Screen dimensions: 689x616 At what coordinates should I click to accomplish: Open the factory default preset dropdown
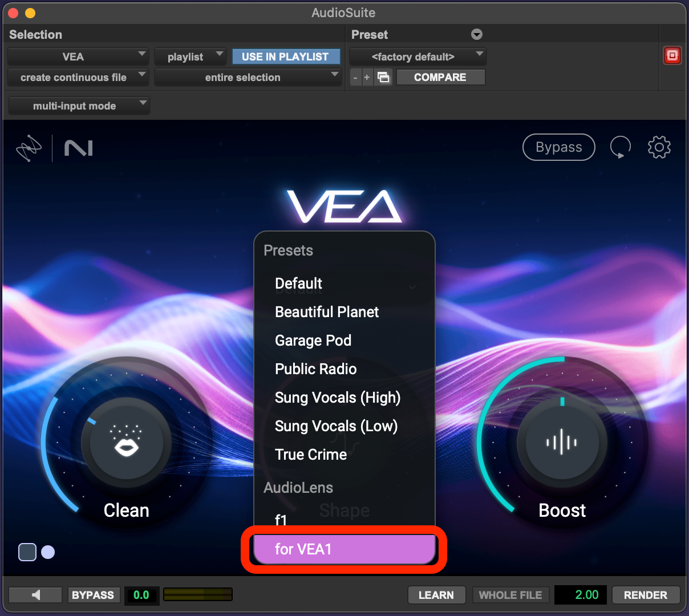(418, 56)
